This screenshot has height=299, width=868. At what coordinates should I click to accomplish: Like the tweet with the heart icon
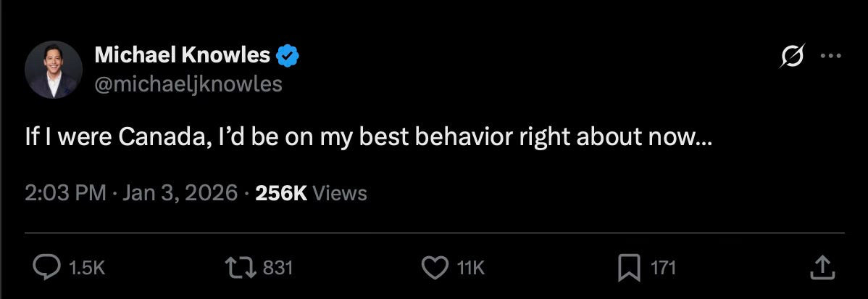435,269
